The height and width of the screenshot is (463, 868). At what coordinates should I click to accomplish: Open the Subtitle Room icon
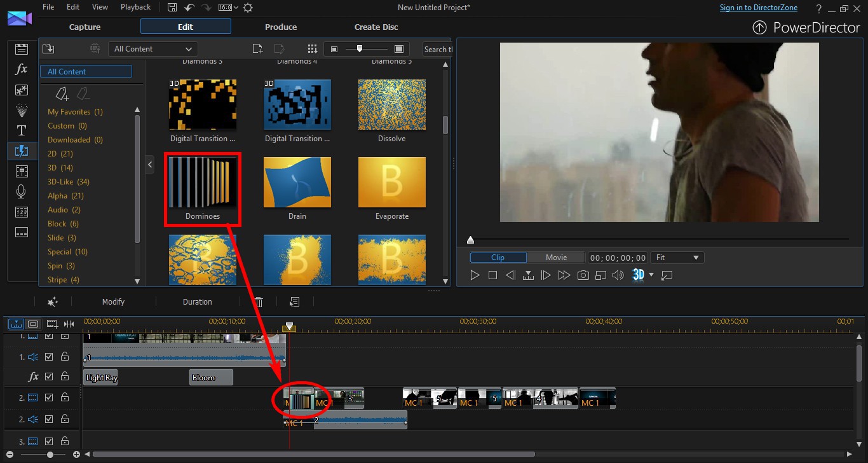(x=22, y=232)
